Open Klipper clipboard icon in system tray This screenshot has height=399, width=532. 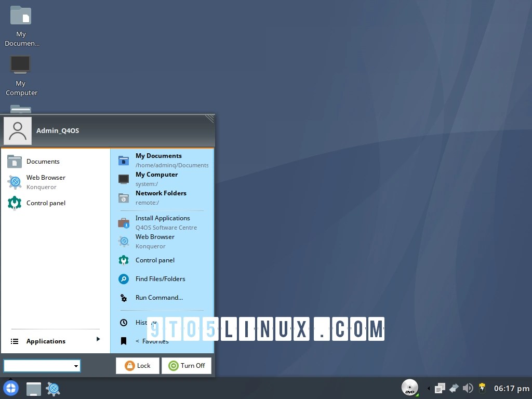(x=440, y=388)
